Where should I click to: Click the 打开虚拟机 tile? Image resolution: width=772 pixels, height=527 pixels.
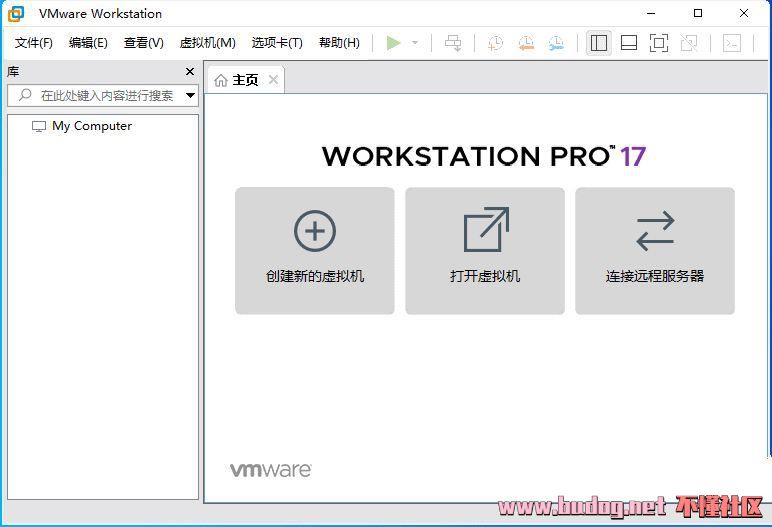[x=485, y=251]
